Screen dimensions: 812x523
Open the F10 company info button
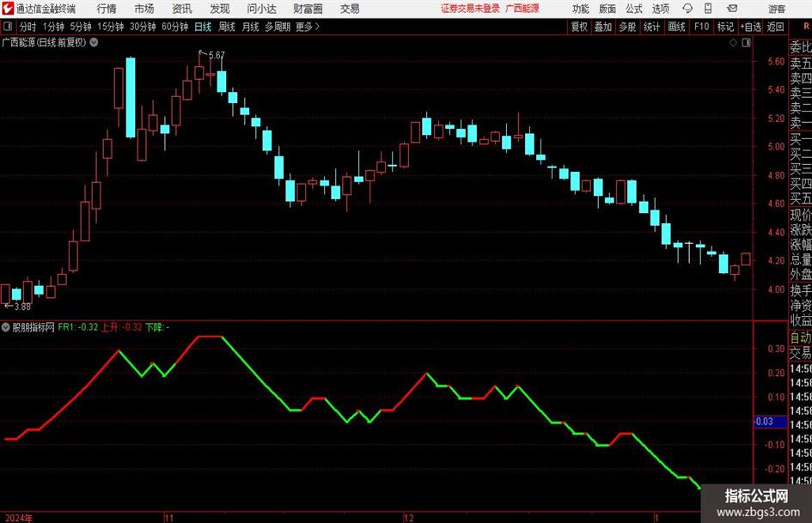coord(701,27)
